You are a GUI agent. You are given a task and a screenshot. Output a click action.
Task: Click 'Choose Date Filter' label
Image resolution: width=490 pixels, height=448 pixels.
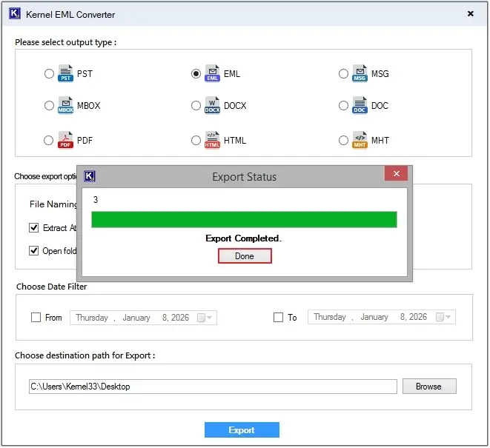[52, 287]
